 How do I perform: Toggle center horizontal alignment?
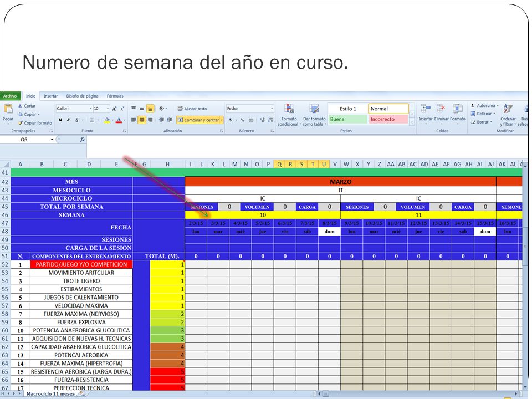tap(142, 120)
